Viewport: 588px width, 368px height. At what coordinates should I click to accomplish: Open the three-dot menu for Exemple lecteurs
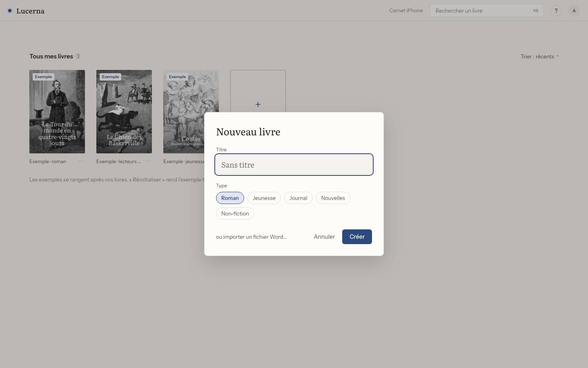[x=148, y=161]
